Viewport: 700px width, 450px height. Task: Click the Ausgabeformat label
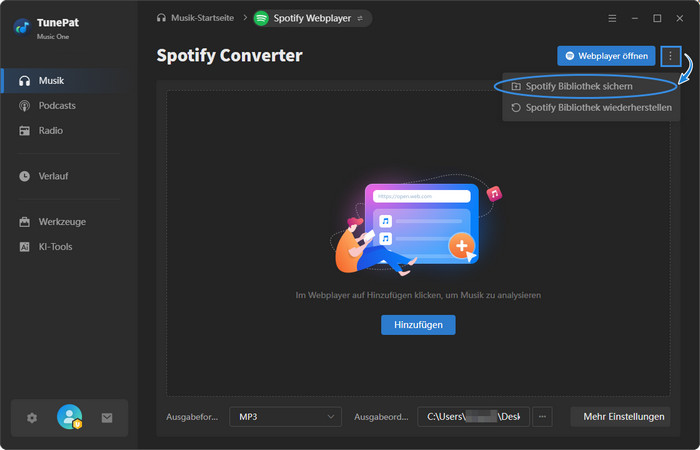tap(192, 417)
